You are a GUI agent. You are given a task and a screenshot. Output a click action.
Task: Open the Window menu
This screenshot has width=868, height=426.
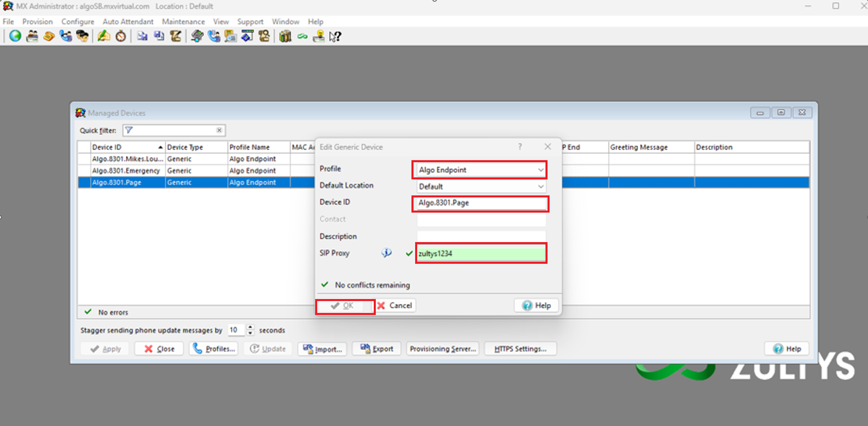tap(286, 22)
